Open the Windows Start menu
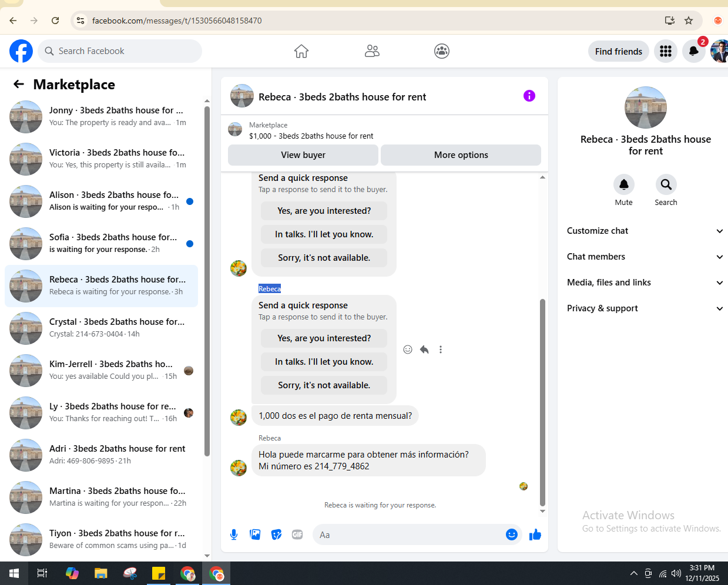This screenshot has width=728, height=585. tap(14, 573)
